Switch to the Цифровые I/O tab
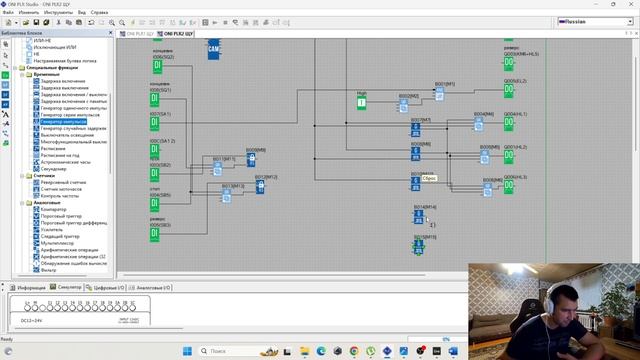 [x=105, y=288]
